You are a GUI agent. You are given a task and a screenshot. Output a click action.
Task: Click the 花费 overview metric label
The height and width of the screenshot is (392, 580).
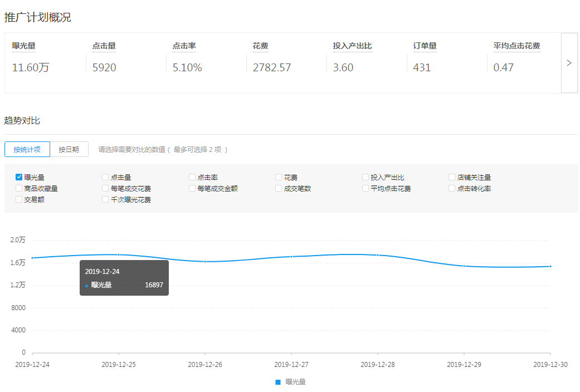[x=260, y=46]
